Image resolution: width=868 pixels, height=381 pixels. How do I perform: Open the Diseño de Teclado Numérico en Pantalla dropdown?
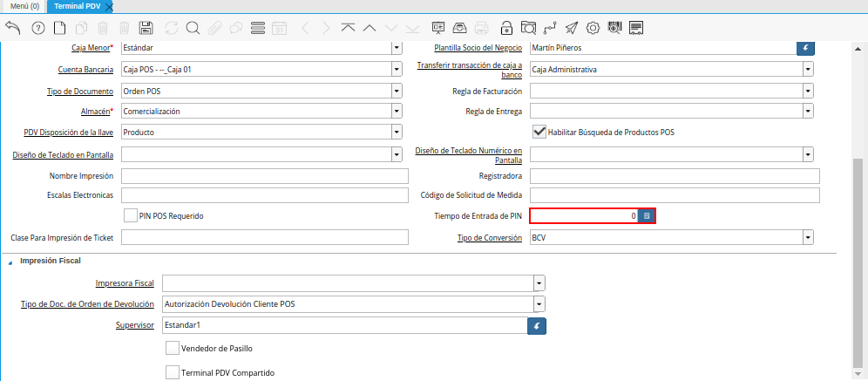point(809,154)
